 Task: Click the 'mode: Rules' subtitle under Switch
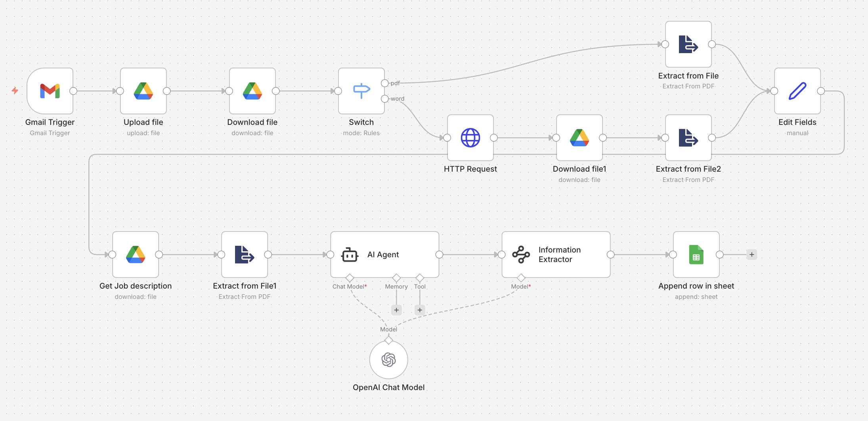tap(361, 133)
